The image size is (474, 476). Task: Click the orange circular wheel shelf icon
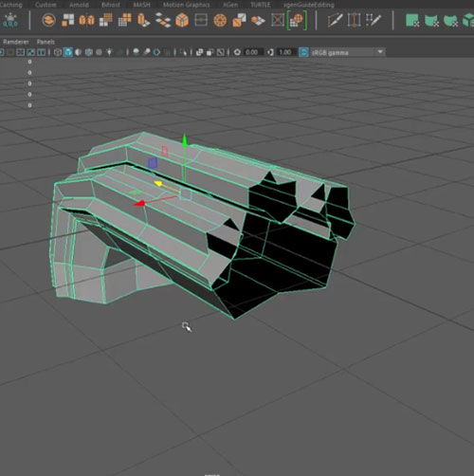coord(220,20)
